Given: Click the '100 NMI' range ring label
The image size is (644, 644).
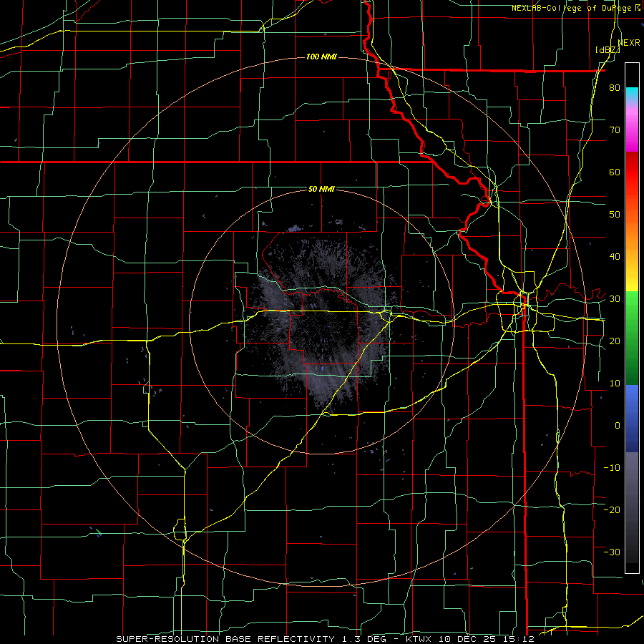Looking at the screenshot, I should click(x=321, y=57).
